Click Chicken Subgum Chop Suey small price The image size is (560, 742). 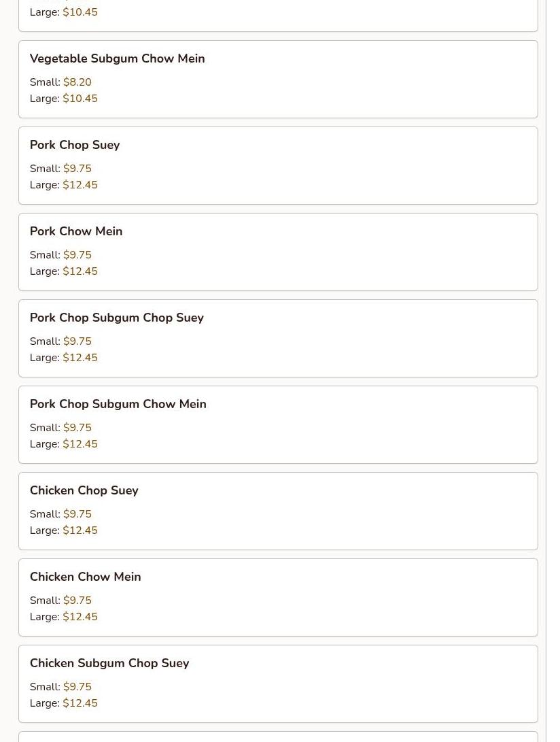point(77,687)
